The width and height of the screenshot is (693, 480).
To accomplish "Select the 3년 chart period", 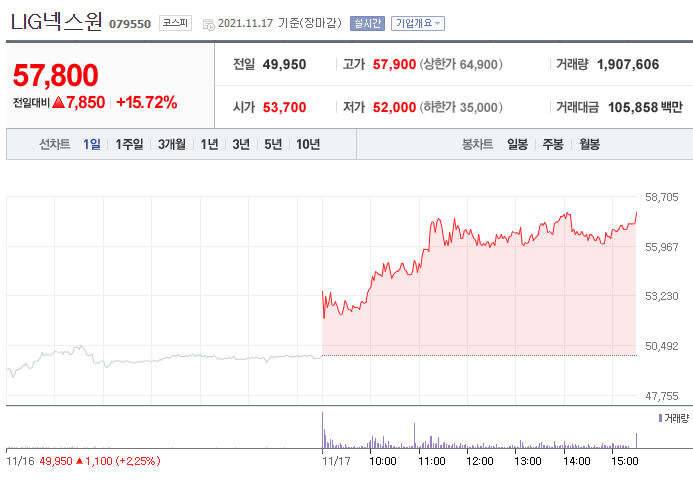I will [241, 144].
